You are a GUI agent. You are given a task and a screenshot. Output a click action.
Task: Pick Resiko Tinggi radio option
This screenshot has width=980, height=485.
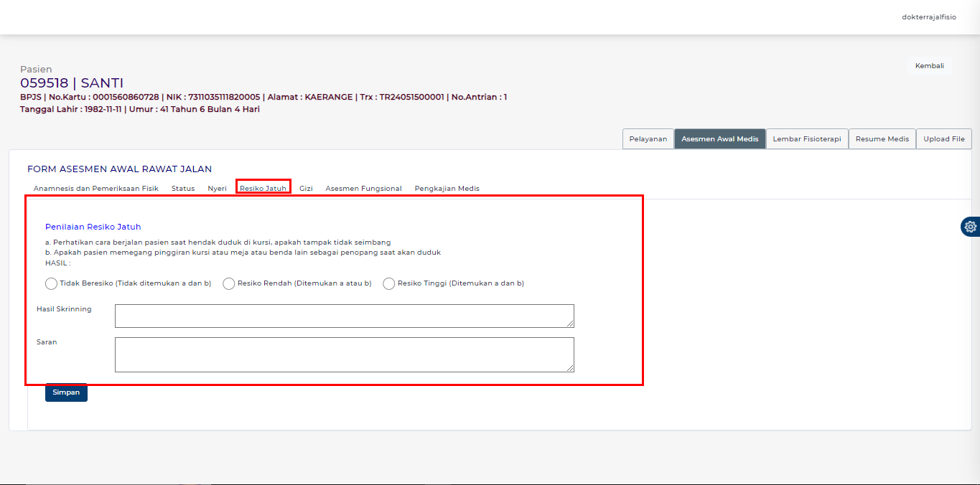pyautogui.click(x=389, y=283)
